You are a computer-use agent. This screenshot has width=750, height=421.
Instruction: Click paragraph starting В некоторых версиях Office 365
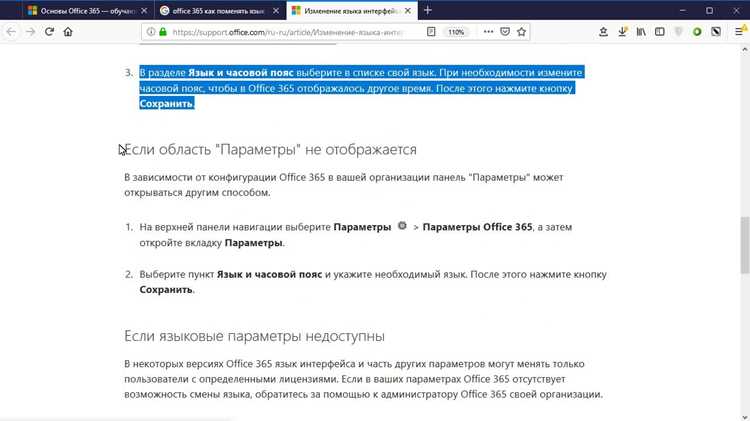click(x=364, y=379)
